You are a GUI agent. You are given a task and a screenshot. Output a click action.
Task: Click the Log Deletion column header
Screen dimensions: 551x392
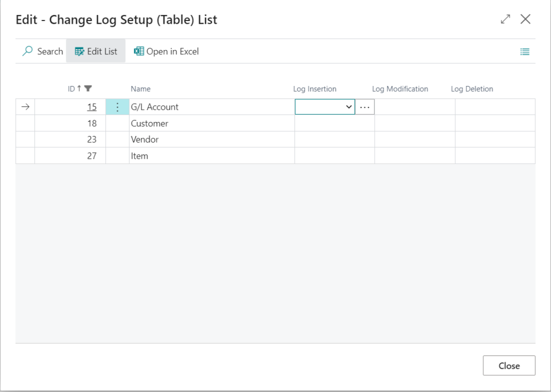click(472, 89)
